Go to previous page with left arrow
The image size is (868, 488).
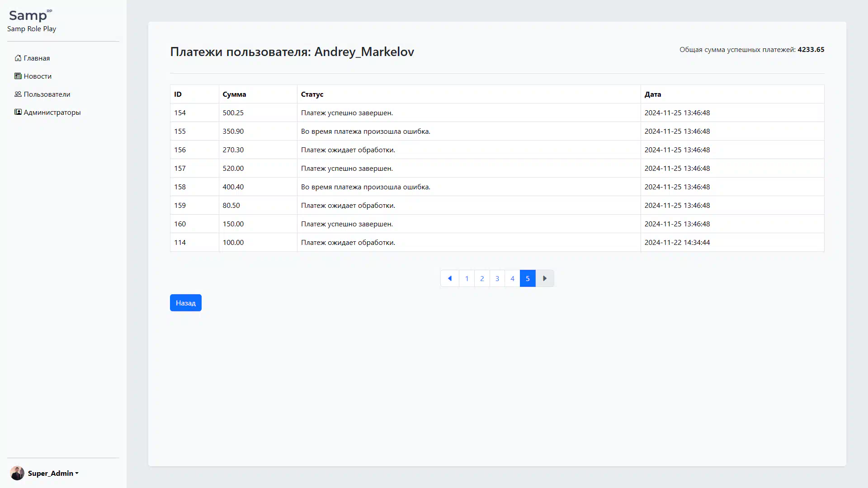coord(450,278)
